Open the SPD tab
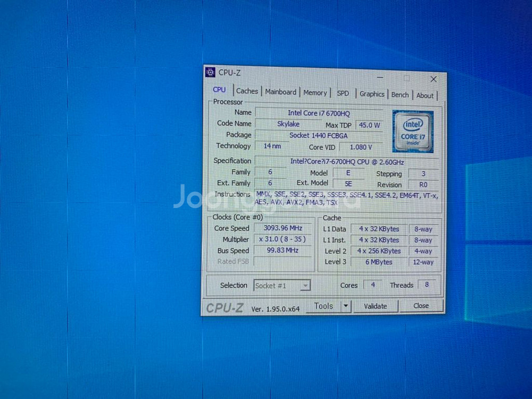Image resolution: width=532 pixels, height=399 pixels. point(343,93)
